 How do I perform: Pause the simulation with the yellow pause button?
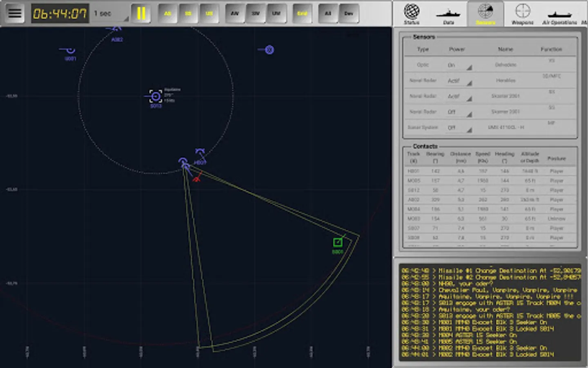coord(141,13)
